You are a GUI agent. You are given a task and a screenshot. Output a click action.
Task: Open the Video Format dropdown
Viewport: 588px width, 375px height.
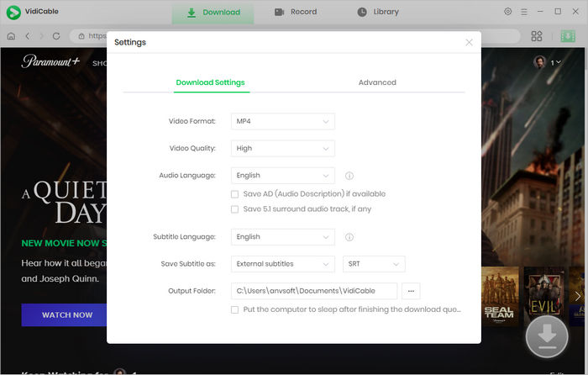click(283, 121)
